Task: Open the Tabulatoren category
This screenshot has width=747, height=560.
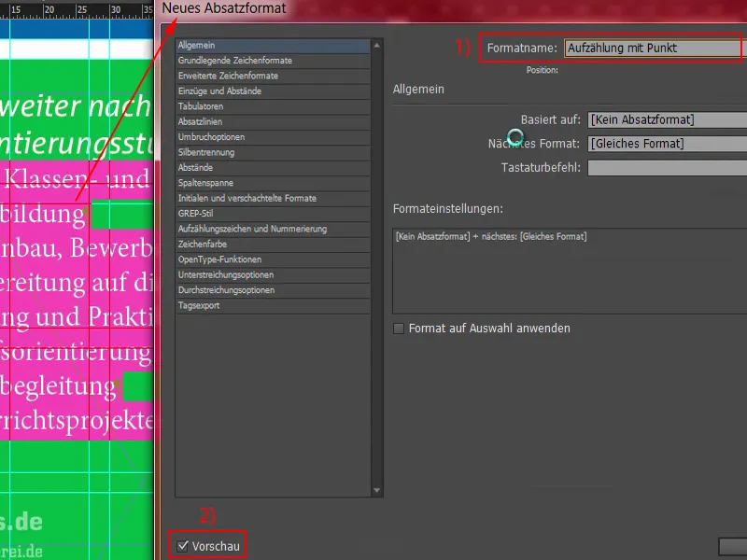Action: [x=273, y=106]
